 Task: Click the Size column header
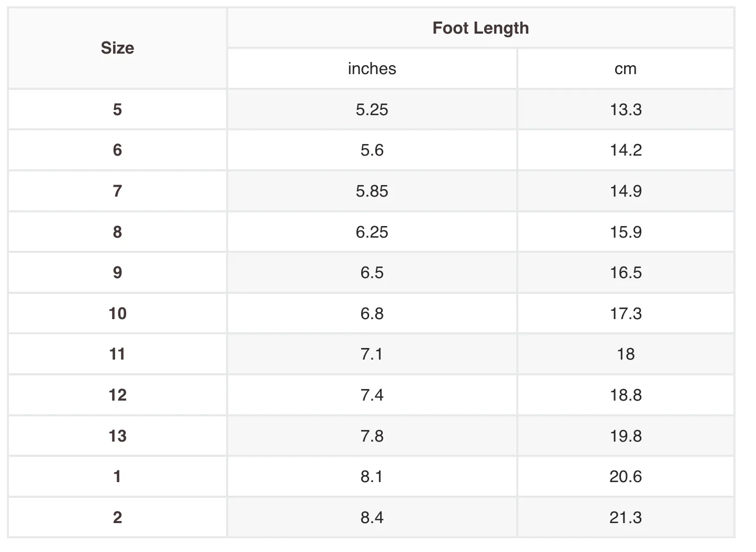[117, 48]
